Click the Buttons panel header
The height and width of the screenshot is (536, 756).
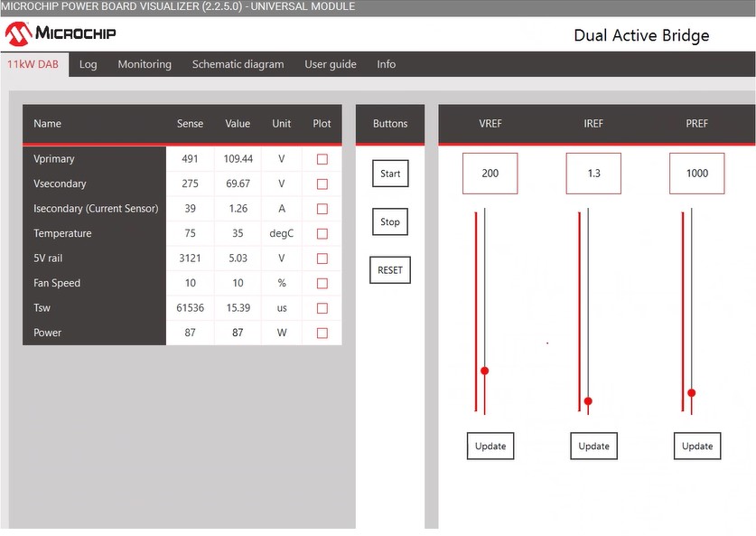[x=390, y=124]
